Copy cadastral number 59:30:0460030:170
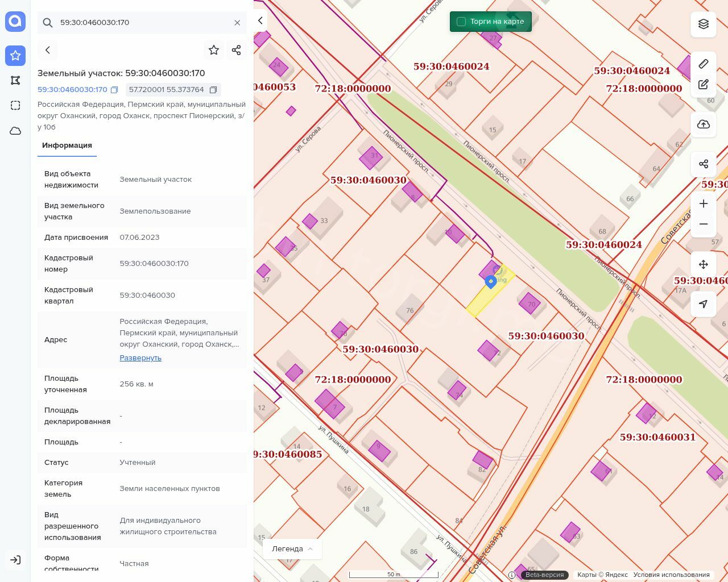 point(114,90)
